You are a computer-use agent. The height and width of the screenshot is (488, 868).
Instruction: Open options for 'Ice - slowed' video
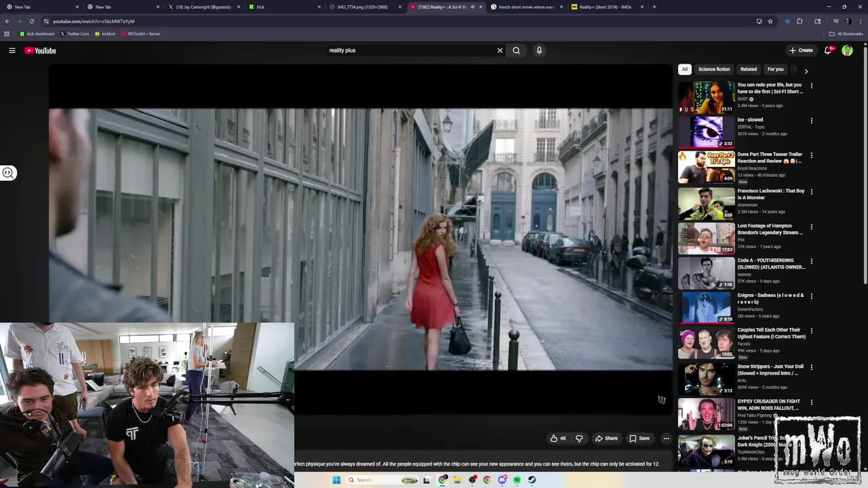(811, 121)
